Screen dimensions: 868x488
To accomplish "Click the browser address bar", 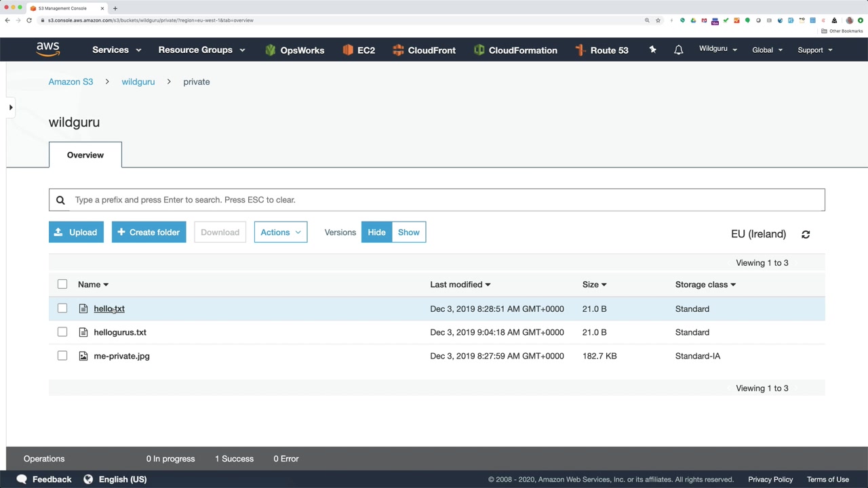I will tap(339, 20).
